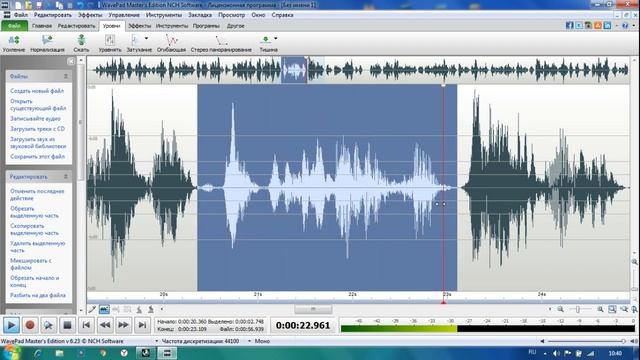Open the Окно menu

258,15
